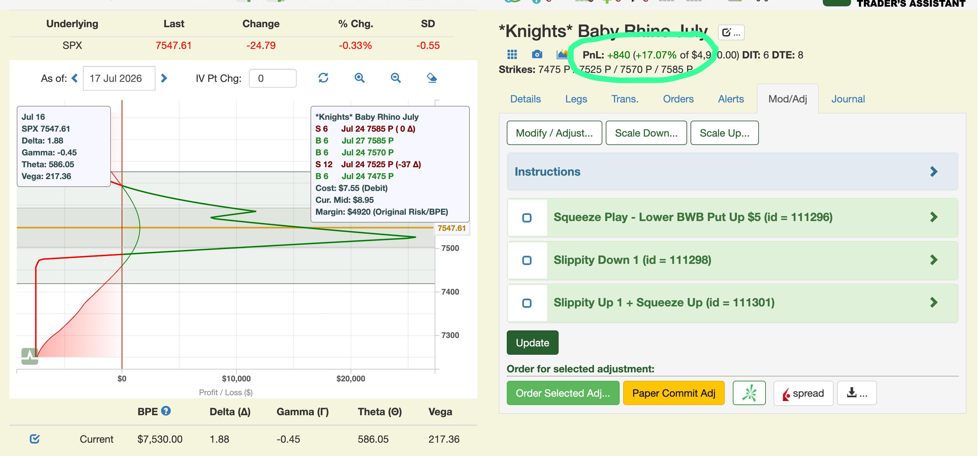Screen dimensions: 980x456
Task: Click the green chart marker on the graph
Action: click(x=30, y=356)
